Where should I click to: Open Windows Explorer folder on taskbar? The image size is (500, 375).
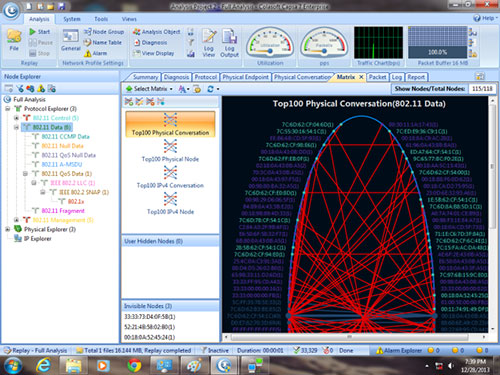tap(73, 366)
